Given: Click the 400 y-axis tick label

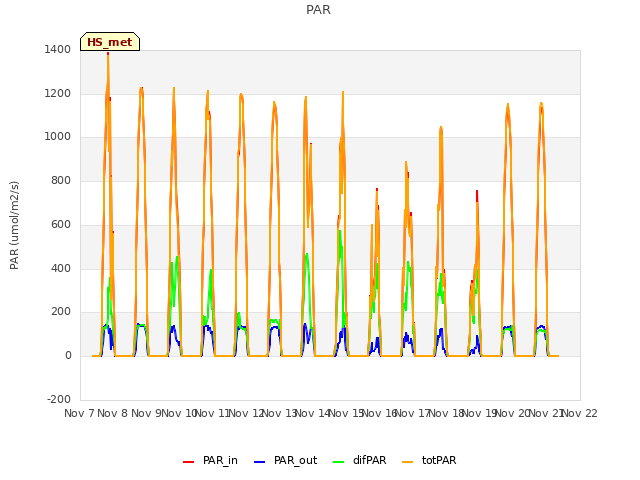Looking at the screenshot, I should (x=61, y=269).
